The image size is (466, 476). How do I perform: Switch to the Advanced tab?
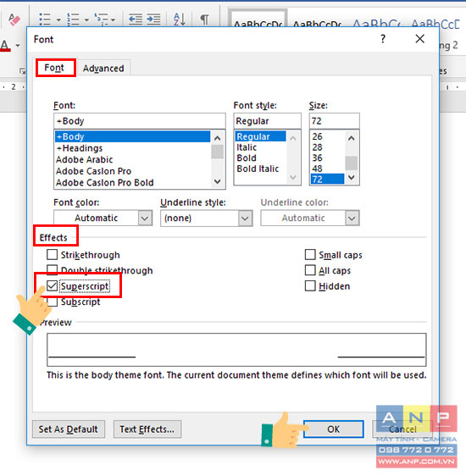pos(103,69)
